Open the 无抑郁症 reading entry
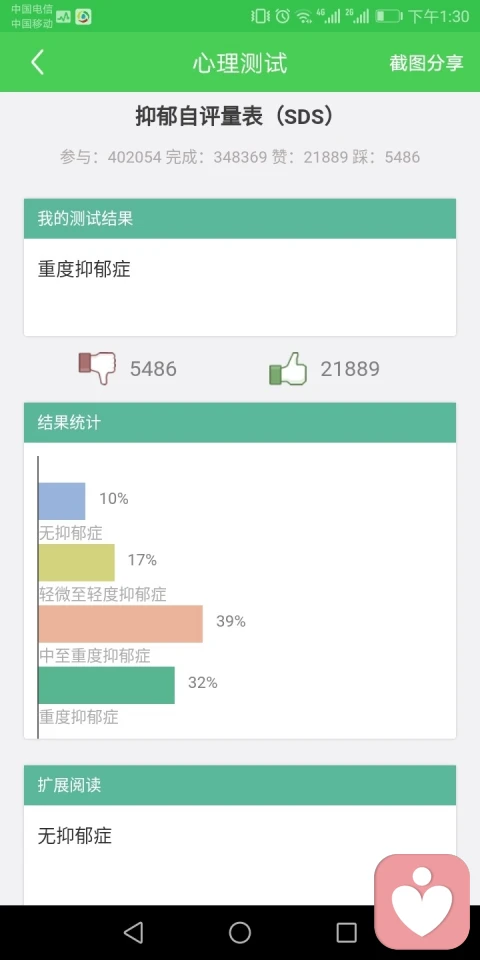Screen dimensions: 480x960 (x=75, y=836)
